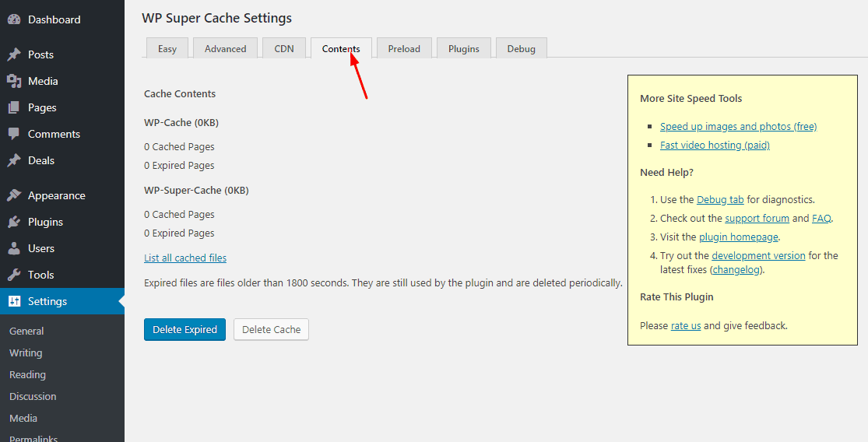Click the WP Super Cache Settings title
The image size is (868, 442).
pyautogui.click(x=217, y=18)
